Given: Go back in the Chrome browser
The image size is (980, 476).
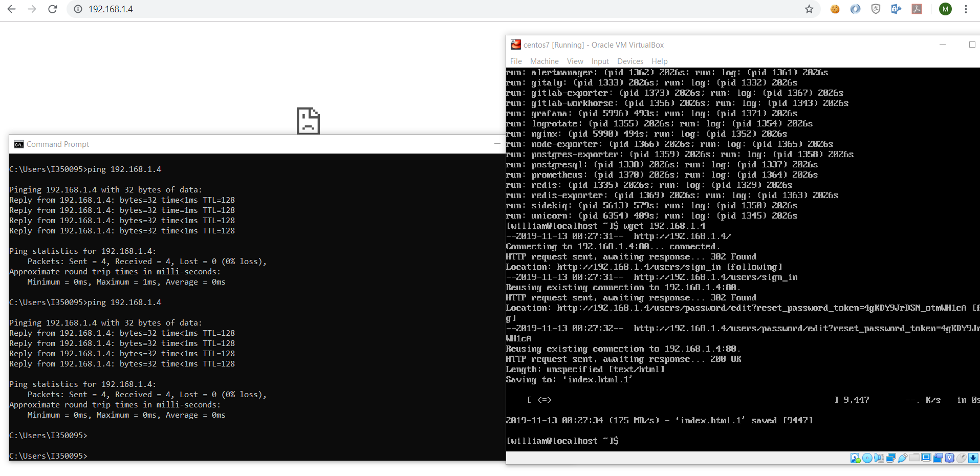Looking at the screenshot, I should pyautogui.click(x=11, y=9).
